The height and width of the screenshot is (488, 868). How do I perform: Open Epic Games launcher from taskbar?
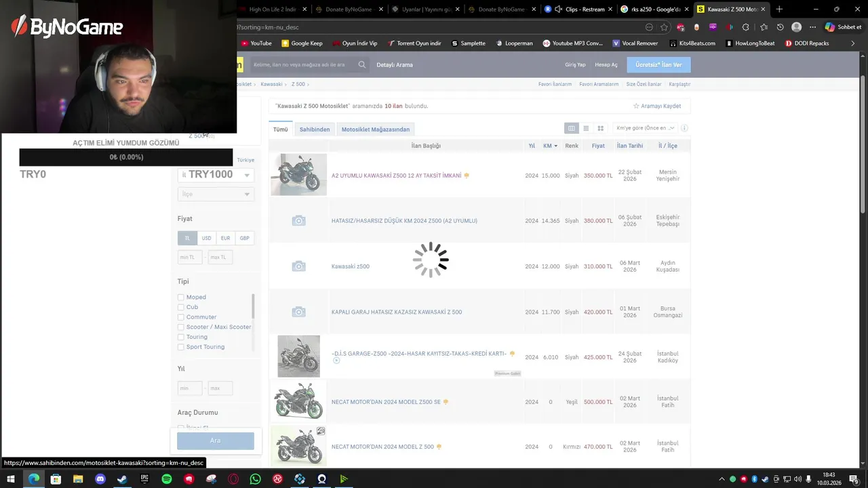click(144, 479)
